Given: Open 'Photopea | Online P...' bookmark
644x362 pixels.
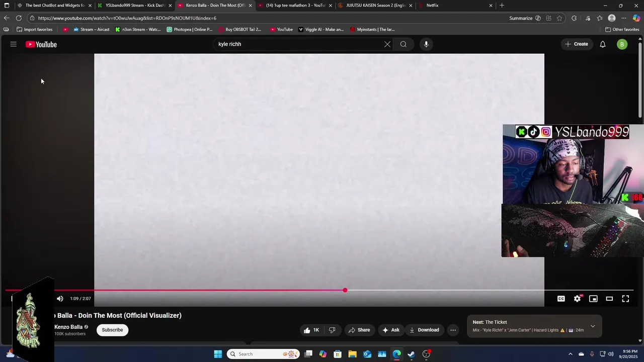Looking at the screenshot, I should click(x=190, y=29).
